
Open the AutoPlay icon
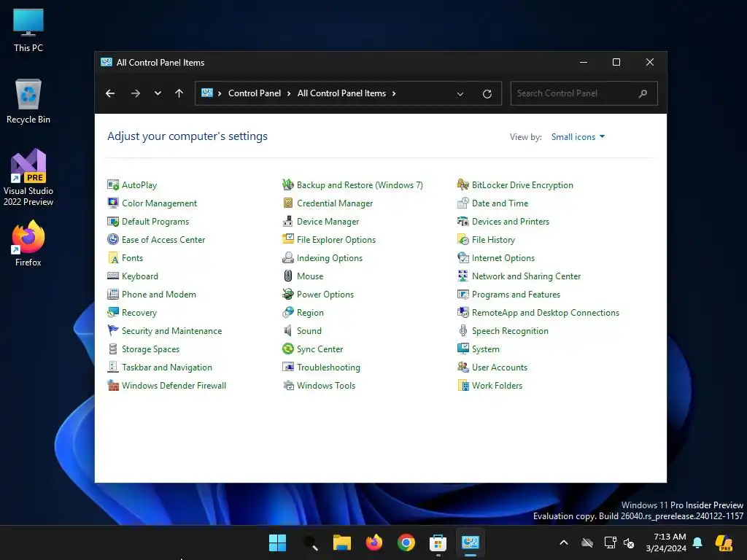[x=113, y=184]
